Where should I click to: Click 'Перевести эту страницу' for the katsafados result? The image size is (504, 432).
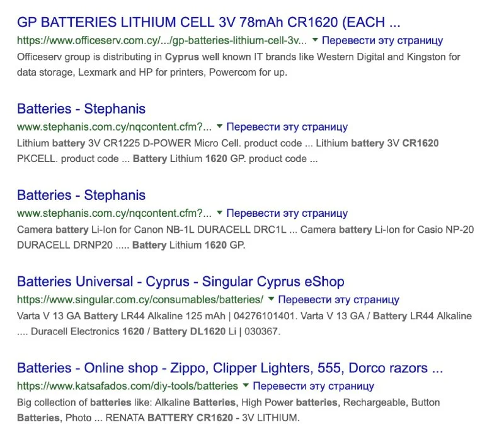coord(313,386)
